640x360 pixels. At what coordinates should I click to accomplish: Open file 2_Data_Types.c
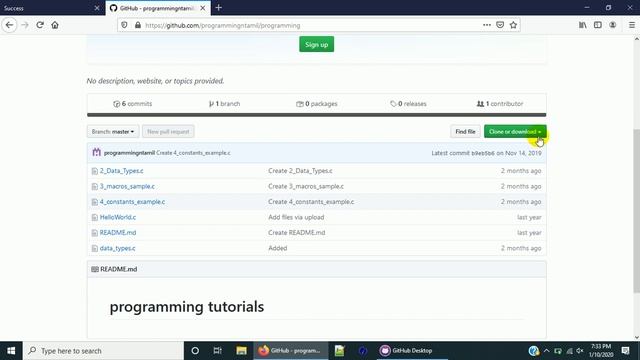coord(122,171)
